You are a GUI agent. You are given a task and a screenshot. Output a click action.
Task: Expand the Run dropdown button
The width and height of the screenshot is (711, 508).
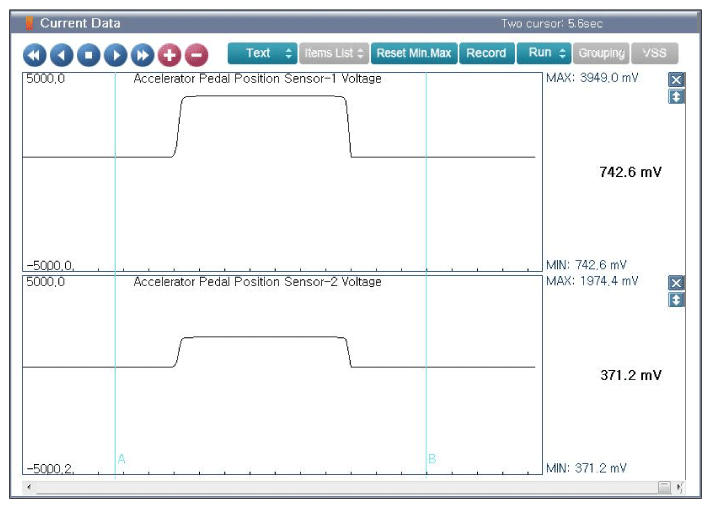(545, 53)
